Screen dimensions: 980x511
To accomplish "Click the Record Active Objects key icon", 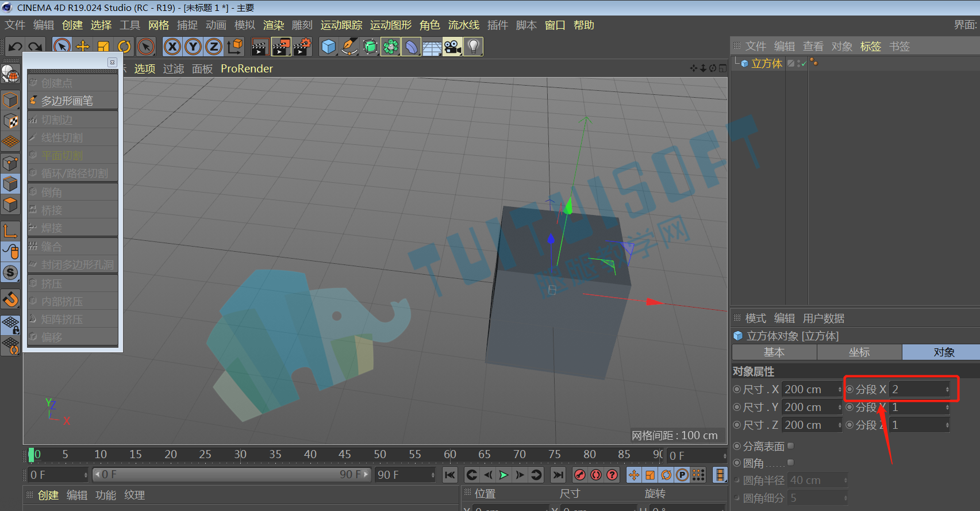I will coord(580,475).
